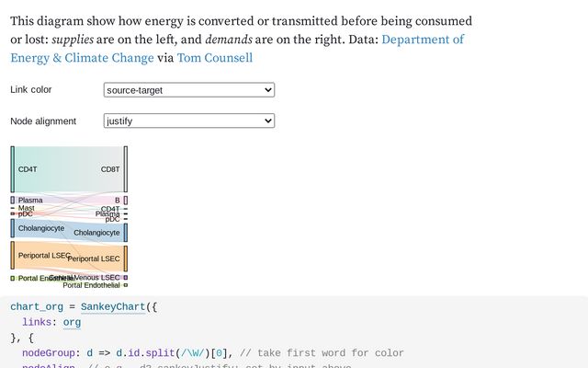Viewport: 588px width, 368px height.
Task: Click the CD8T target node bar
Action: point(126,169)
